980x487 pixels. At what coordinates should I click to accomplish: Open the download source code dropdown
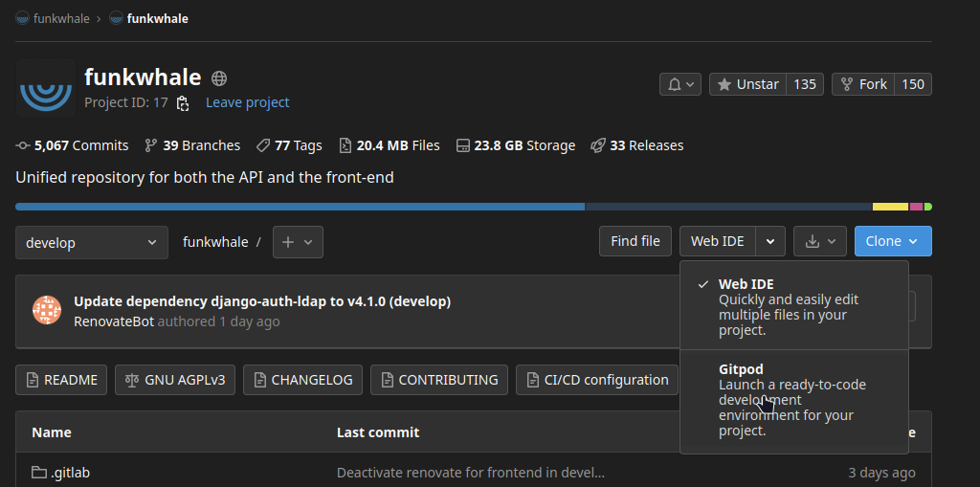(819, 241)
